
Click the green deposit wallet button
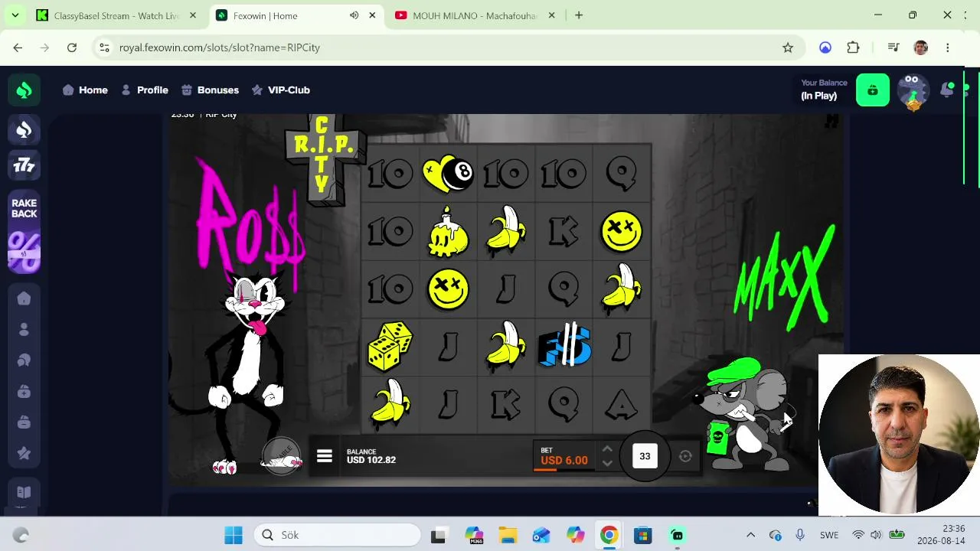[873, 90]
